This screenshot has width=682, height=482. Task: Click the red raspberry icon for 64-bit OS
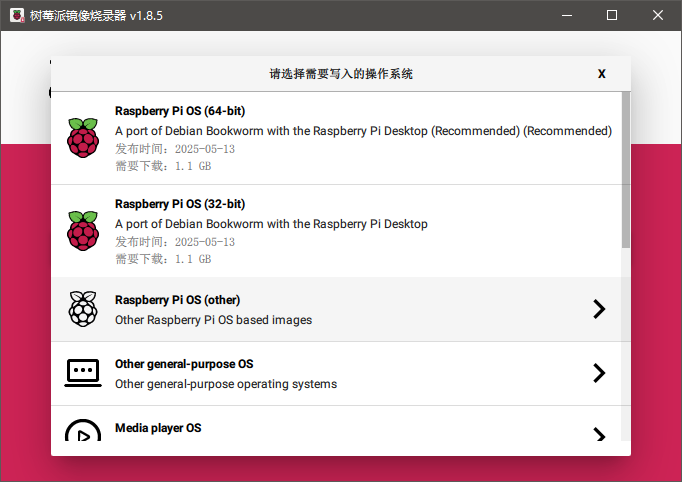pyautogui.click(x=83, y=138)
